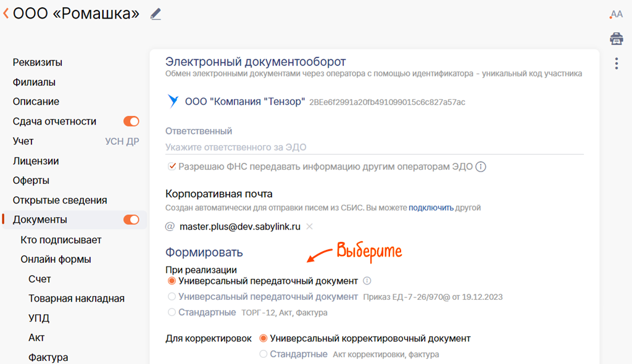Select УПД option with Приказ ЕД-7-26/970@

(172, 297)
